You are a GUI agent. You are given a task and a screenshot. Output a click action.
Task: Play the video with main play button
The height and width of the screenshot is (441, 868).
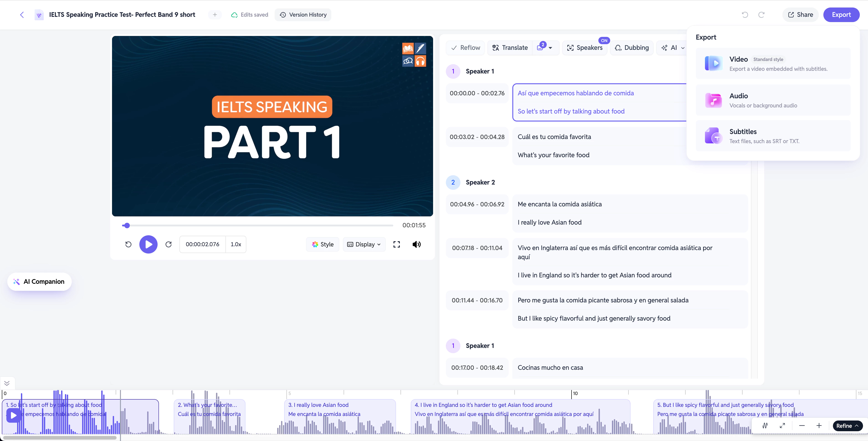point(148,244)
